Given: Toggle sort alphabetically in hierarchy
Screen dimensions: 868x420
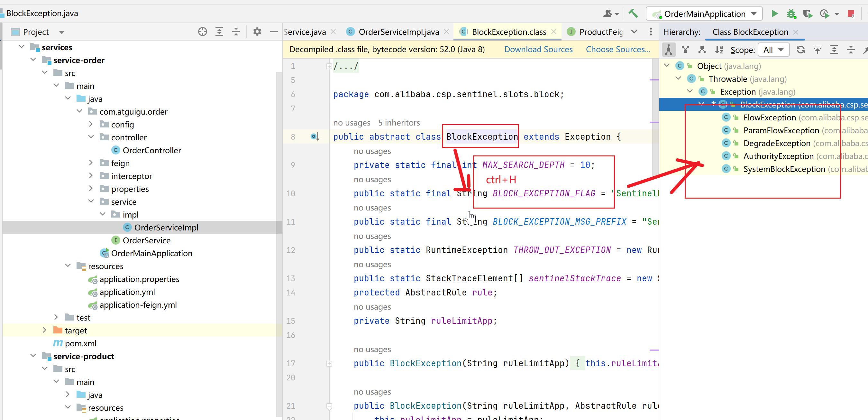Looking at the screenshot, I should 719,50.
